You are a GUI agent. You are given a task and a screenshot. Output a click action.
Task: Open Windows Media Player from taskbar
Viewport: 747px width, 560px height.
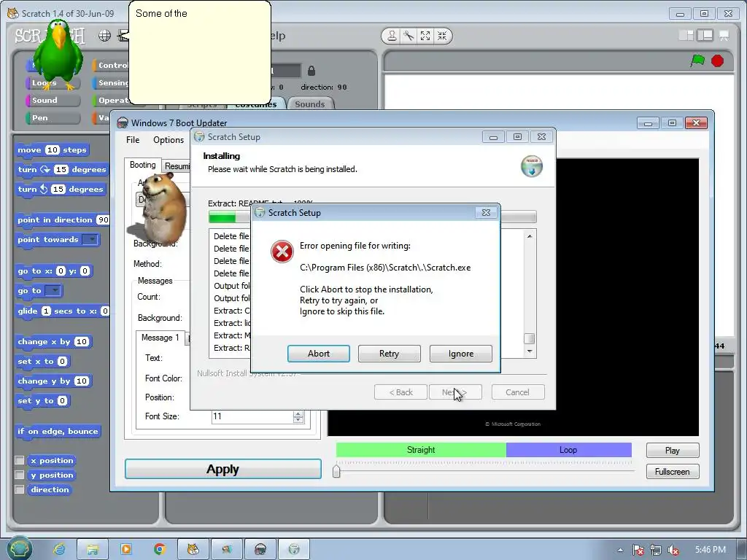(125, 549)
